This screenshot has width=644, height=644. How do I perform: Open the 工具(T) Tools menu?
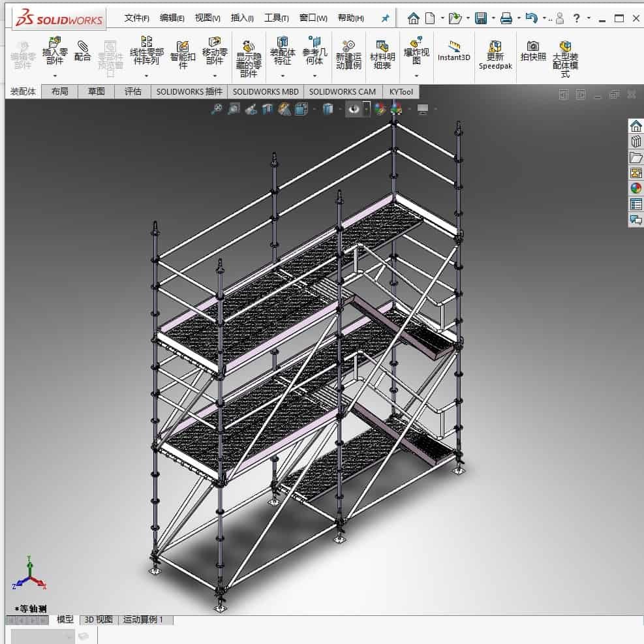[277, 18]
